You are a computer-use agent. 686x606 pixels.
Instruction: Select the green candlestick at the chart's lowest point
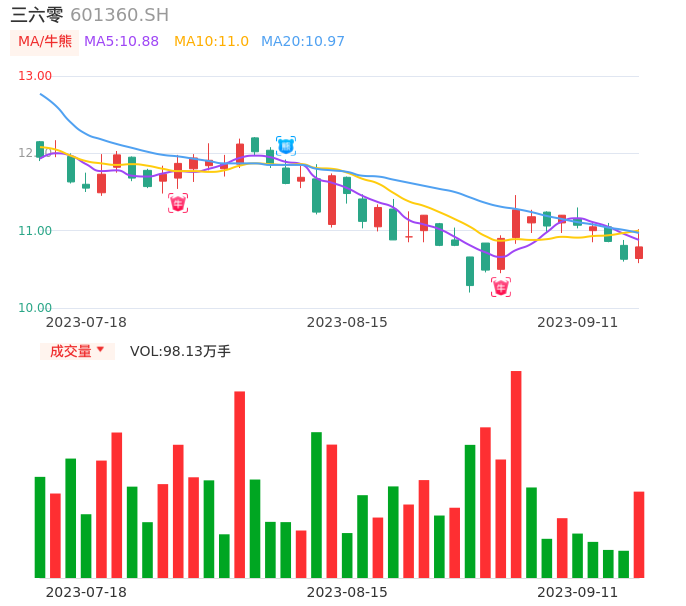(x=470, y=271)
